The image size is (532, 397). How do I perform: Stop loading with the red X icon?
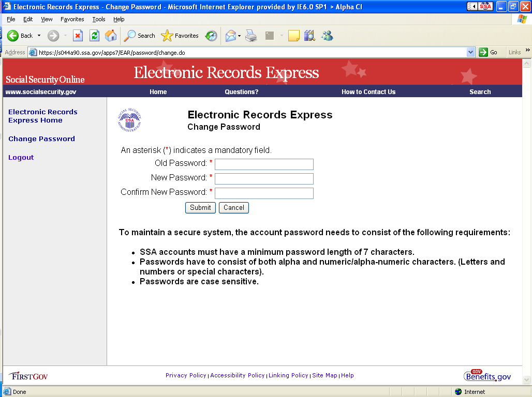tap(78, 36)
